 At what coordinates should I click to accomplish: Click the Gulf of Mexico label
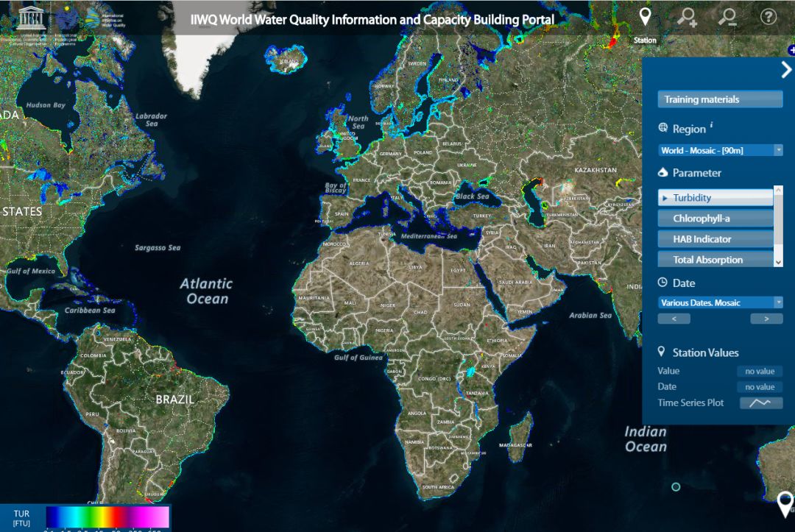(x=31, y=271)
